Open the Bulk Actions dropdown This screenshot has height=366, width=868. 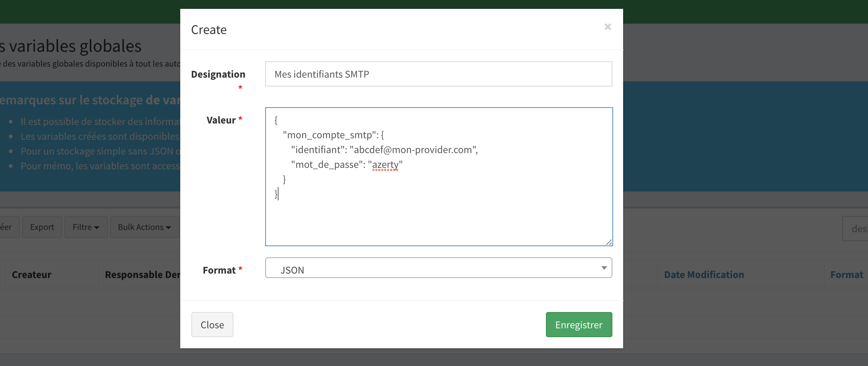[x=144, y=227]
